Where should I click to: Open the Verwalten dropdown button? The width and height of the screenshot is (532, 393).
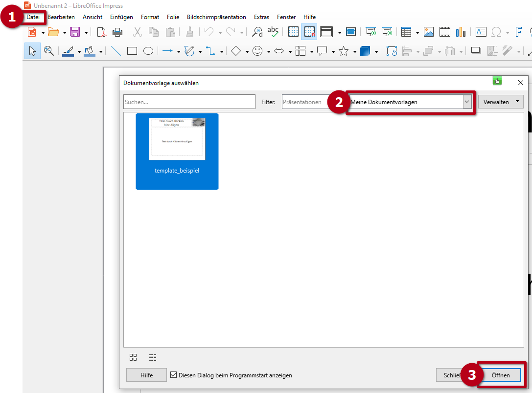(500, 102)
